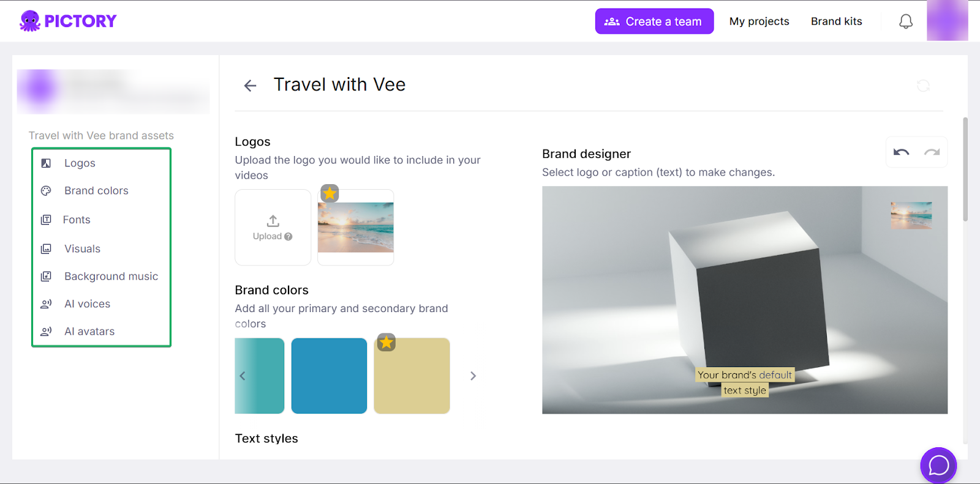Click the sidebar account profile card

(113, 91)
